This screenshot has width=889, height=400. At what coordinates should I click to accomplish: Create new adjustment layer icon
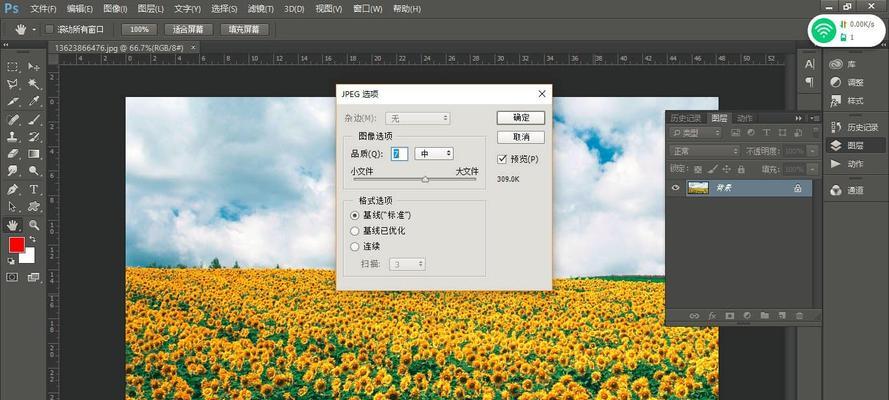pos(747,316)
